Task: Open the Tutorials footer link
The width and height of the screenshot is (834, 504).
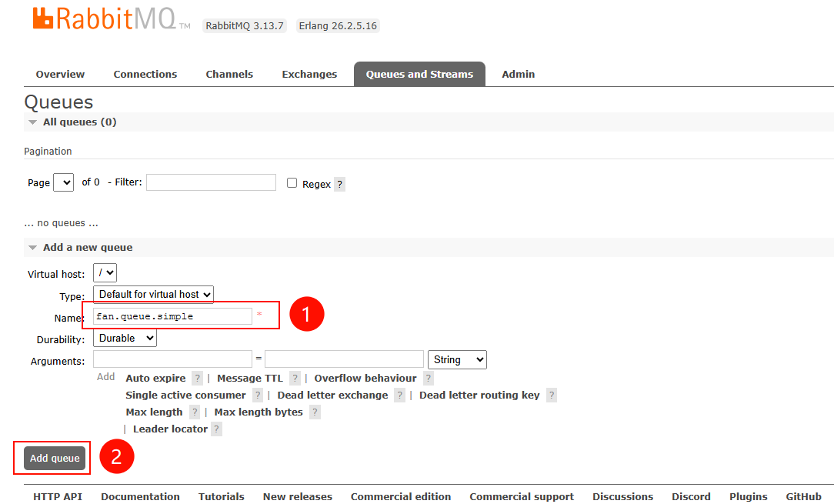Action: pyautogui.click(x=222, y=496)
